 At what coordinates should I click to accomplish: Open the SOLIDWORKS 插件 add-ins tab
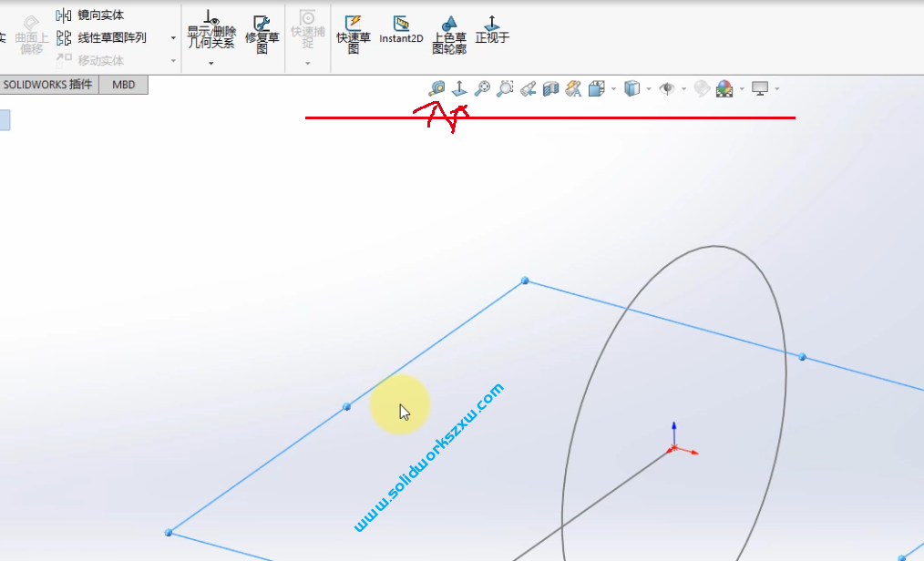coord(50,84)
